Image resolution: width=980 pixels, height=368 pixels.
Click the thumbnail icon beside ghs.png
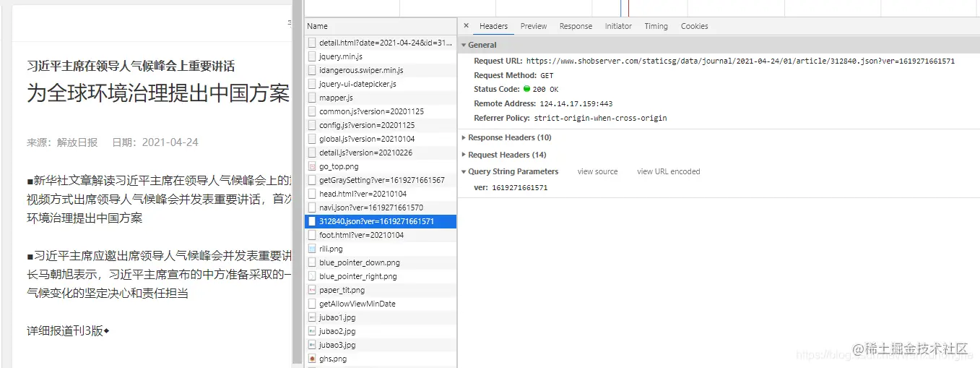point(312,359)
